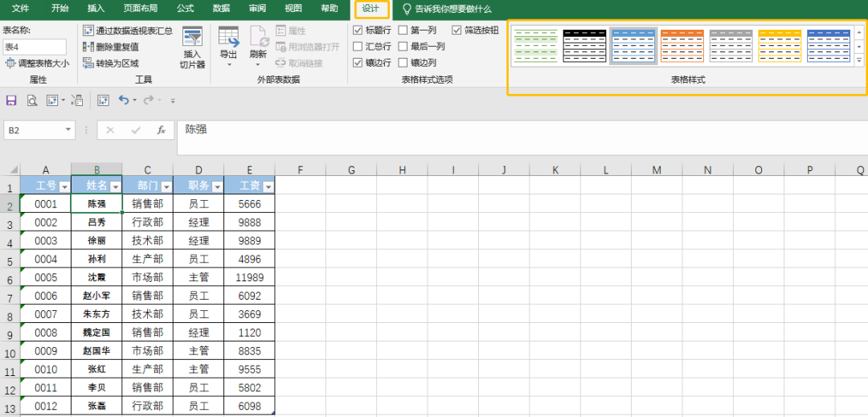This screenshot has width=868, height=417.
Task: Open the 工资 column filter dropdown
Action: click(x=268, y=187)
